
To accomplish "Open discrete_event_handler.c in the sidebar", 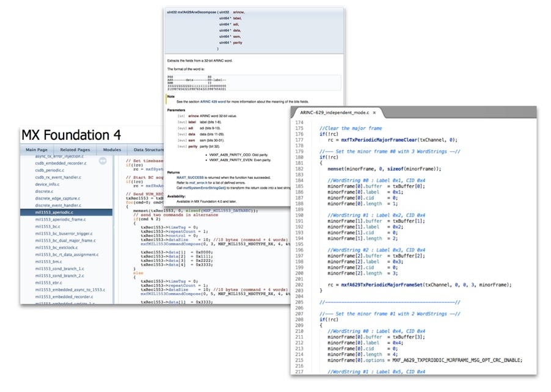I will [58, 206].
